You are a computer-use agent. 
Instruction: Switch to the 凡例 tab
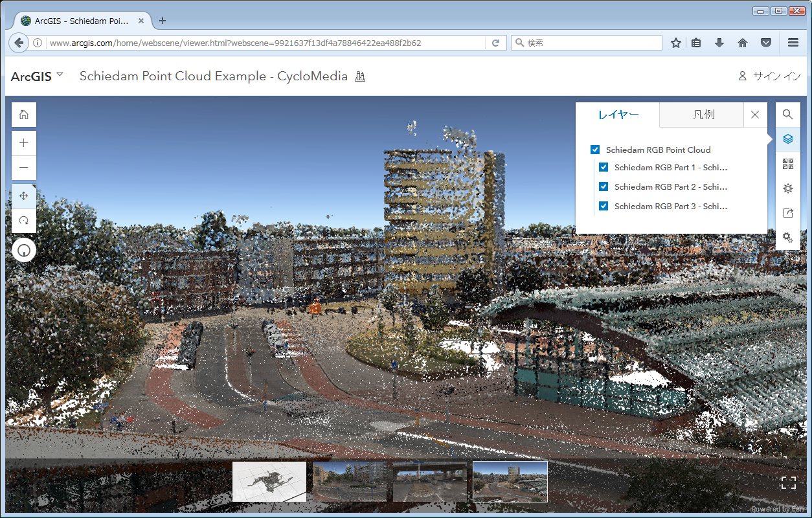tap(703, 115)
